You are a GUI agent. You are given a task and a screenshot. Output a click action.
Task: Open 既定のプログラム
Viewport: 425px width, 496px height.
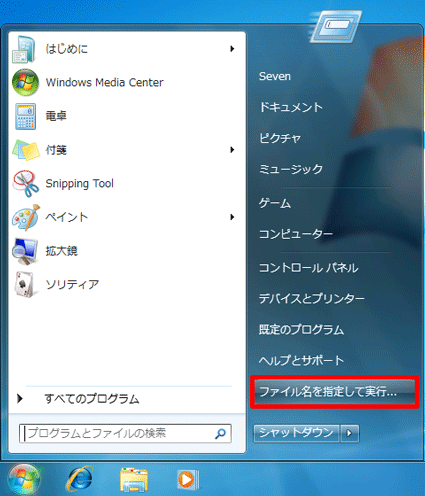click(x=301, y=329)
